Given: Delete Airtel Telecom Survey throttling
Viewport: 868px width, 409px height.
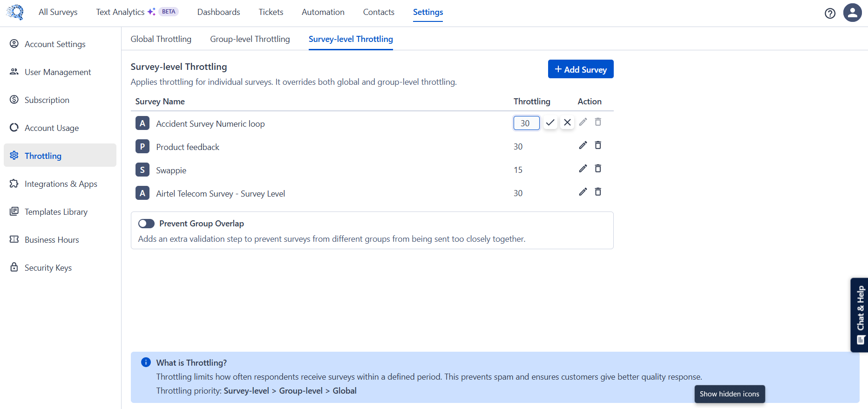Looking at the screenshot, I should (598, 192).
